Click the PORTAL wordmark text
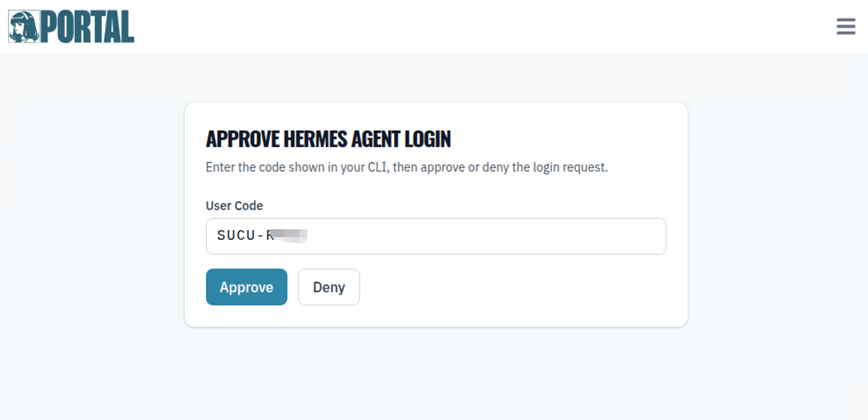 coord(88,27)
